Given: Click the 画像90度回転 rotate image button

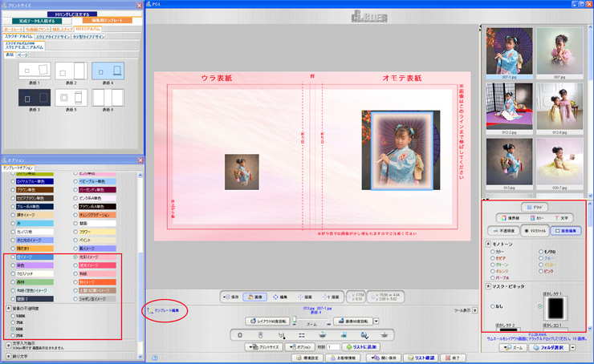Looking at the screenshot, I should click(353, 321).
